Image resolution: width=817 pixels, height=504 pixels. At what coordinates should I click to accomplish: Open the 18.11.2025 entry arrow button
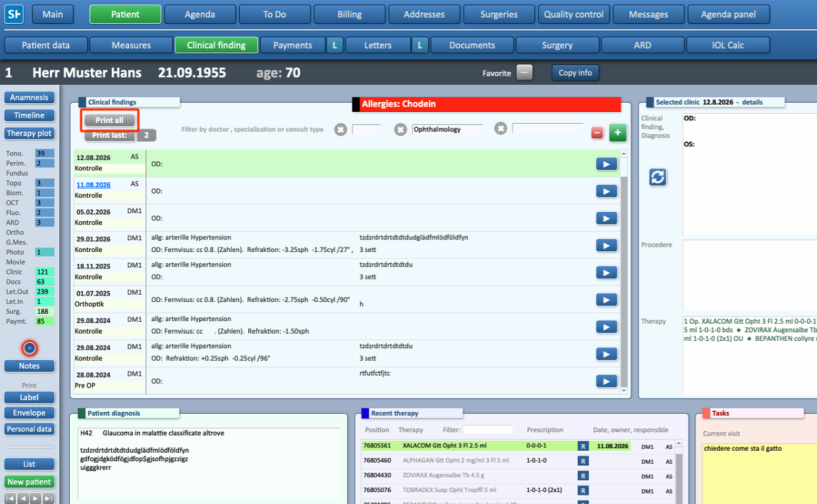pyautogui.click(x=606, y=272)
